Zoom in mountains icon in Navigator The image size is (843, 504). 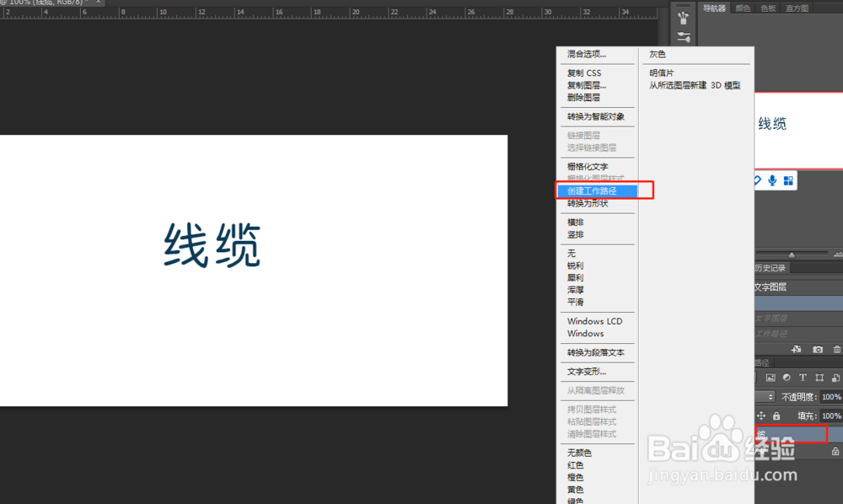[x=838, y=254]
